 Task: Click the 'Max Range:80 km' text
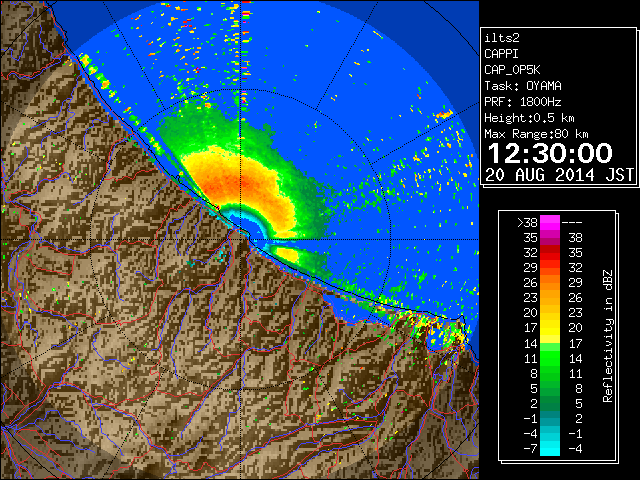pos(536,134)
